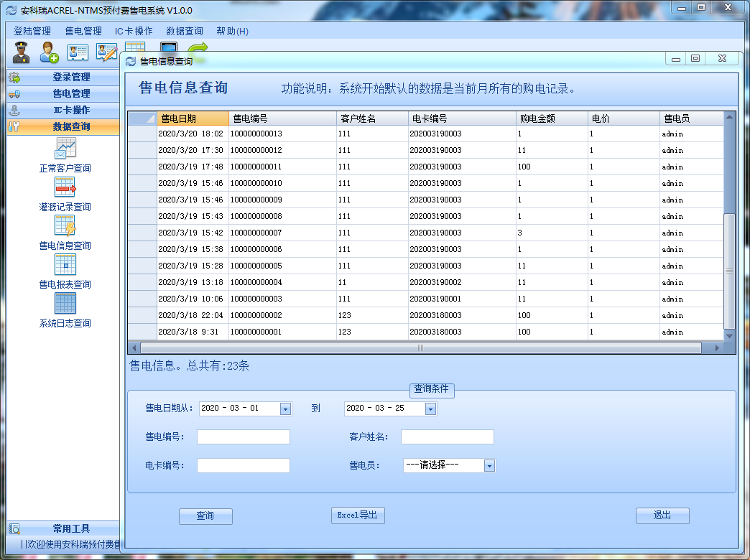
Task: Select the date cell 2020/3/20 17:30
Action: point(193,150)
